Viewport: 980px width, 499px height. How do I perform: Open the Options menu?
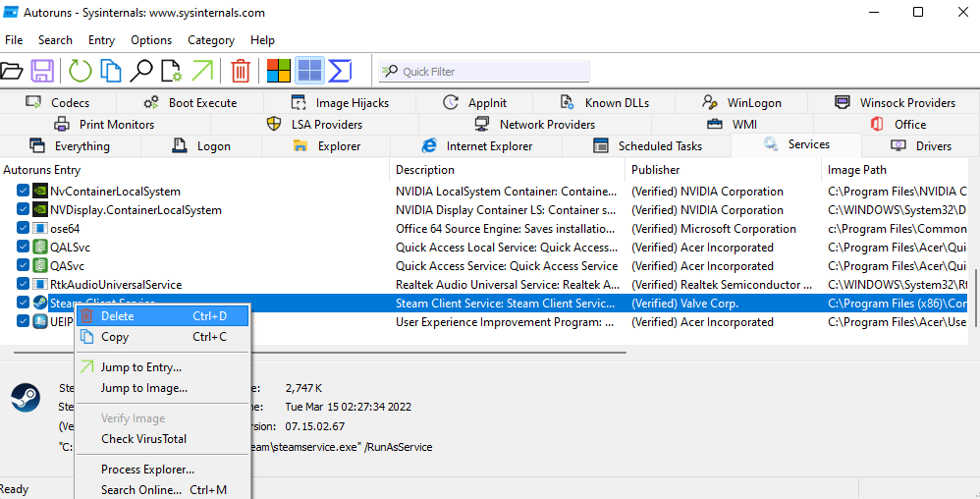click(151, 40)
